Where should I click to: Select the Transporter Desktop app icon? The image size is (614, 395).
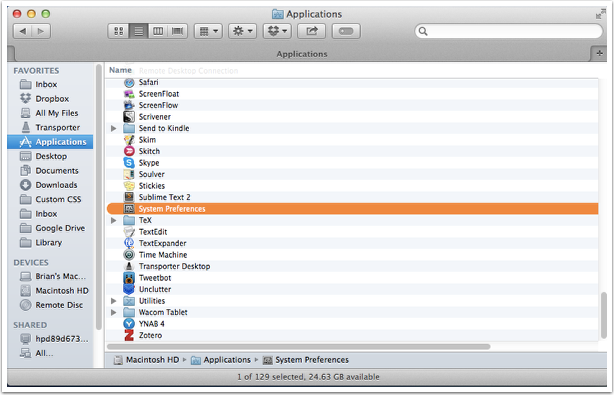[129, 266]
